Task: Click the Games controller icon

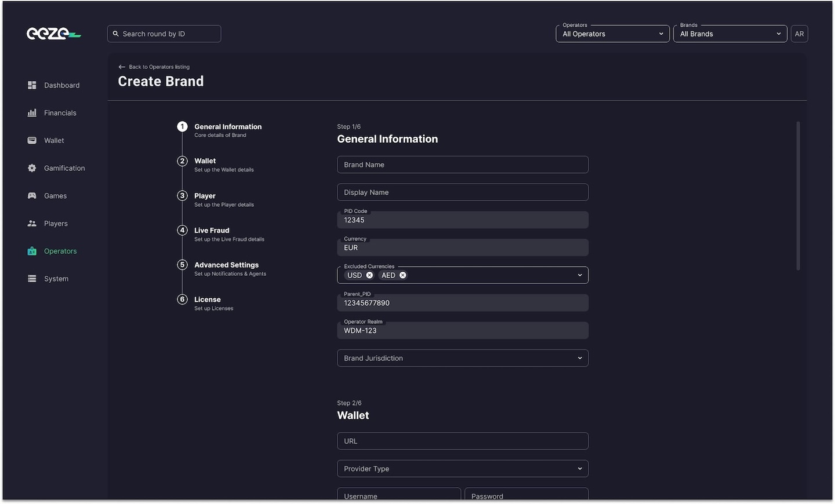Action: [x=32, y=196]
